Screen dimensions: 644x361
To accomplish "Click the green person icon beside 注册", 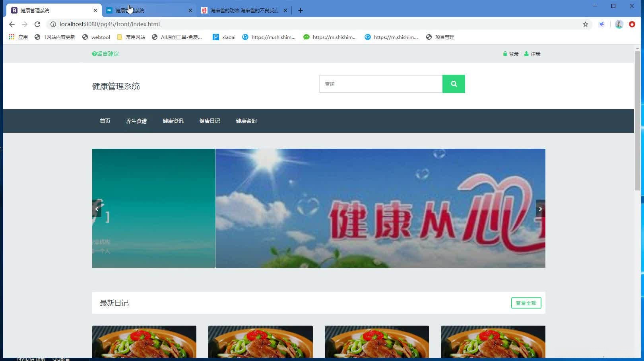I will point(526,54).
